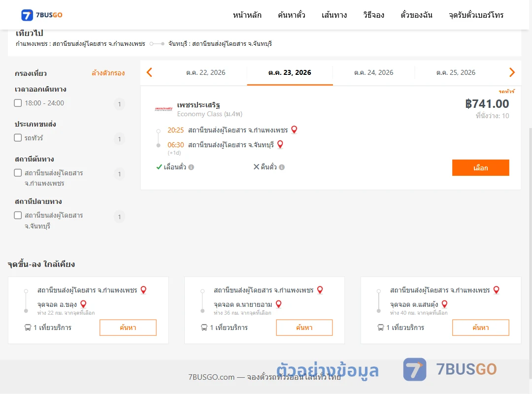
Task: Search trips to จุดจอด ต.นายายอาม with ค้นหา
Action: tap(304, 328)
